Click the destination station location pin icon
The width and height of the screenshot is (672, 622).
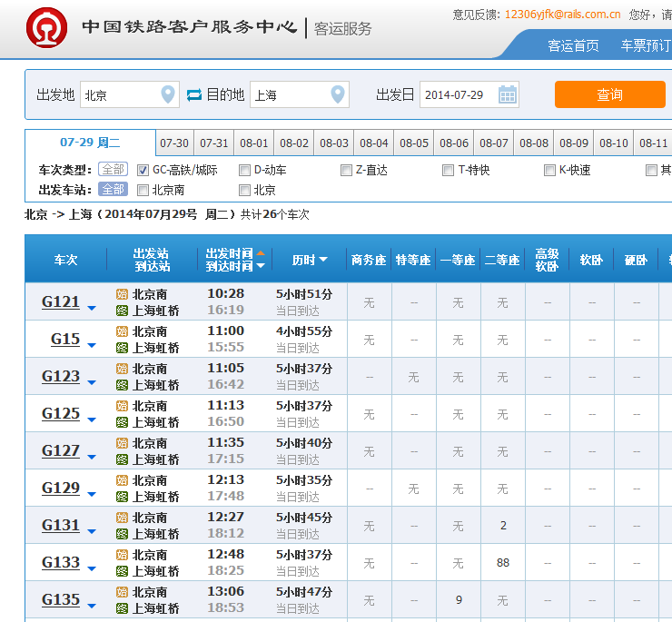coord(338,94)
